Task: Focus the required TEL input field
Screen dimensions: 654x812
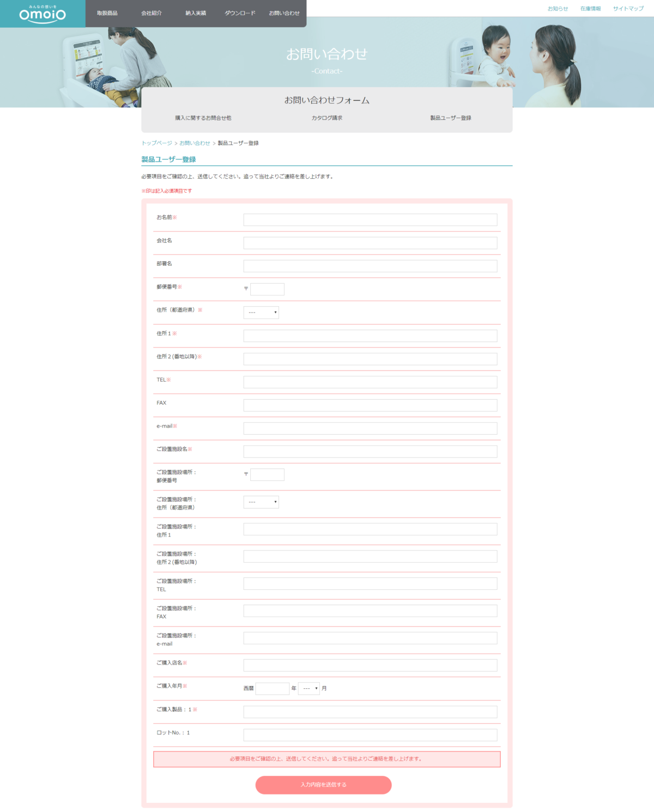Action: tap(370, 382)
